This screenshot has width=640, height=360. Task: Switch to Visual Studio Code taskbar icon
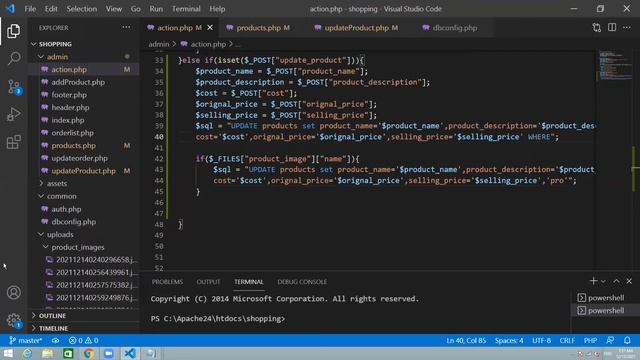(130, 353)
